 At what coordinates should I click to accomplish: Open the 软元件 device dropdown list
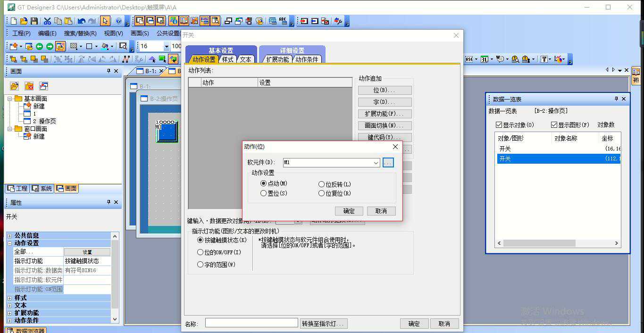[376, 163]
